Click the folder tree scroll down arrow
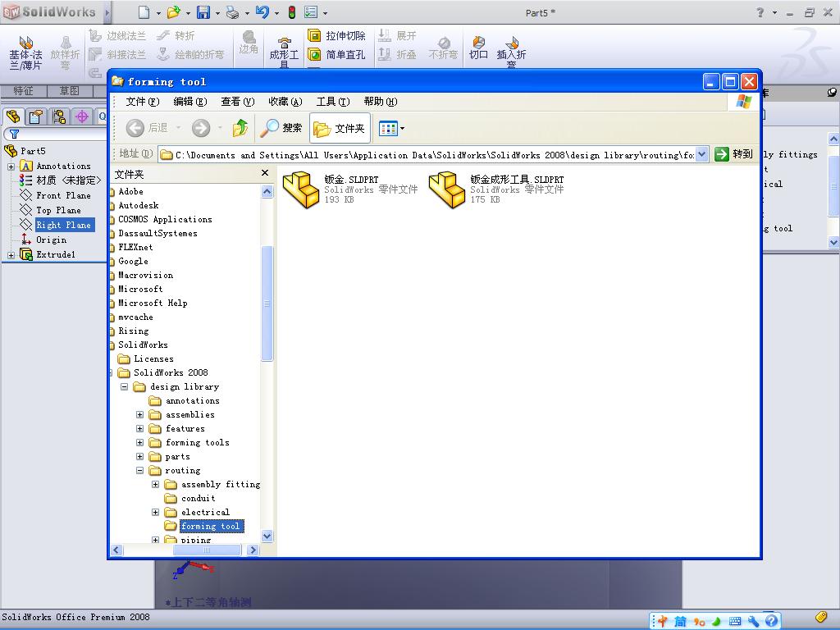Image resolution: width=840 pixels, height=630 pixels. point(267,536)
